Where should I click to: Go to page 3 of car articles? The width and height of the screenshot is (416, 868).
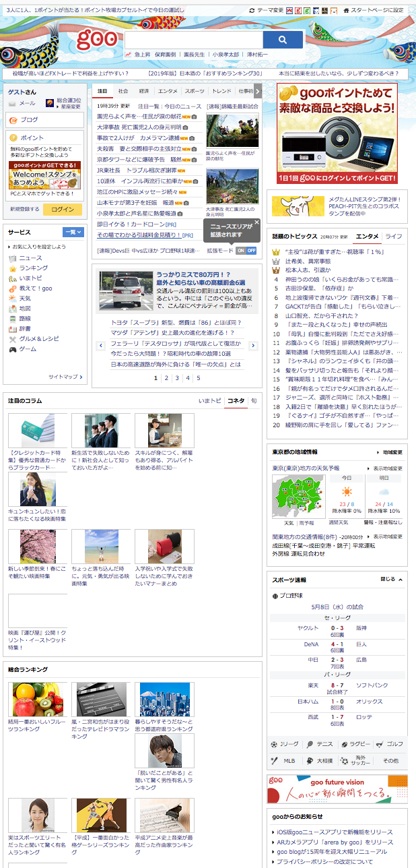(177, 378)
